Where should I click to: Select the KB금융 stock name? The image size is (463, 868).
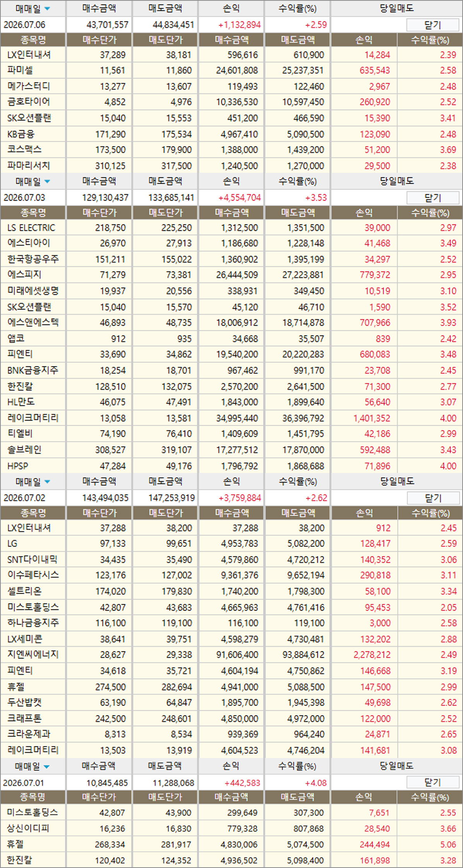(x=21, y=134)
